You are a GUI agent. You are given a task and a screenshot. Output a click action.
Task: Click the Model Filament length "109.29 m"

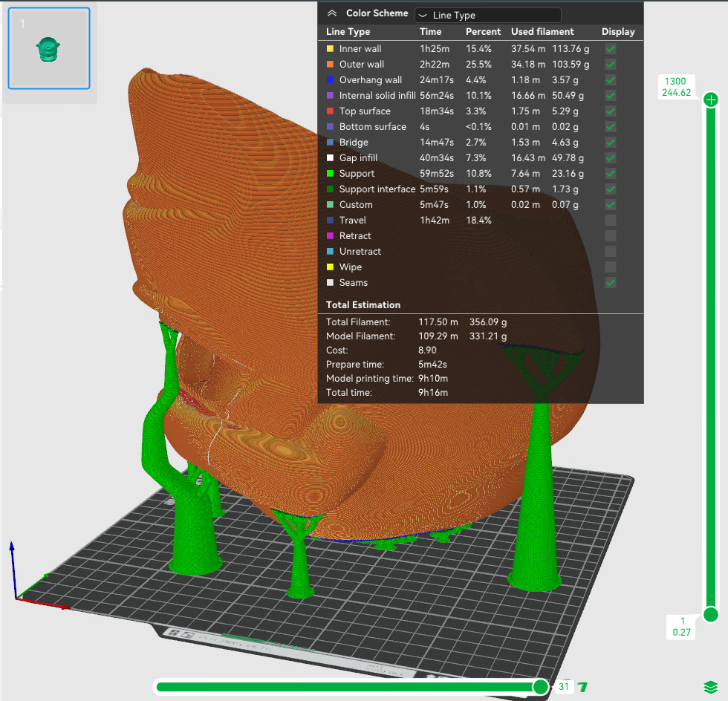click(438, 336)
